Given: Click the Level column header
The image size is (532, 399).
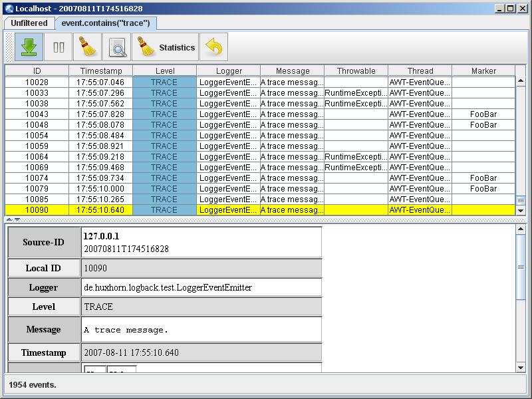Looking at the screenshot, I should pyautogui.click(x=165, y=70).
